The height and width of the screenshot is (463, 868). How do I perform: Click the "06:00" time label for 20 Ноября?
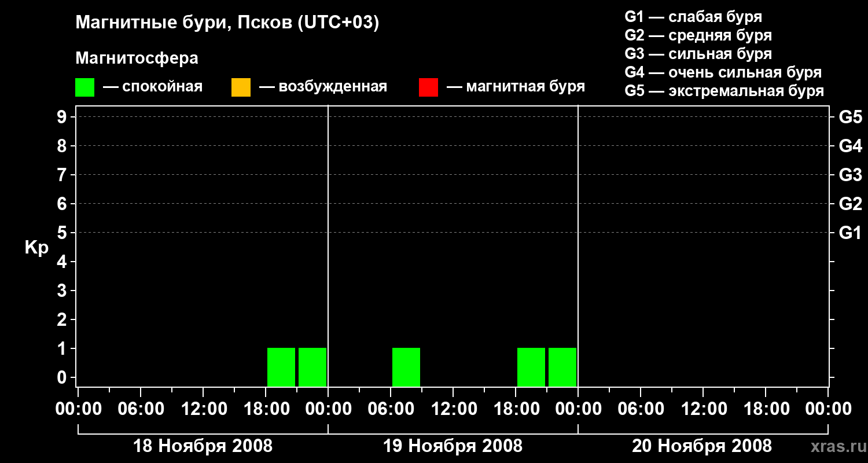(641, 409)
